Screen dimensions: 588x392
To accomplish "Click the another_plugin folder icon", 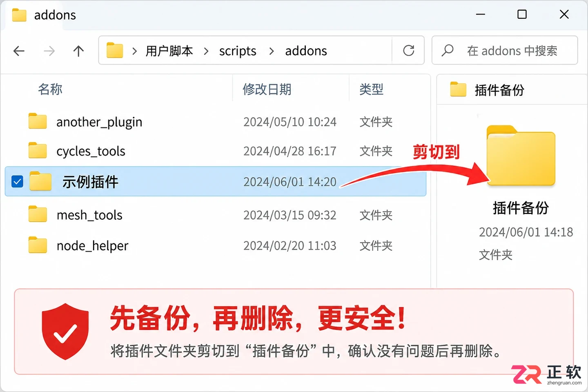I will pos(38,121).
